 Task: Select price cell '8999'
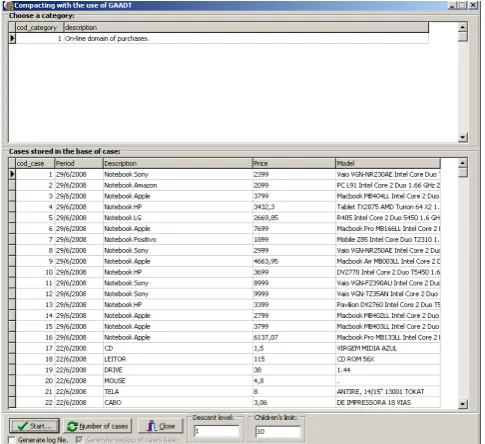click(294, 283)
